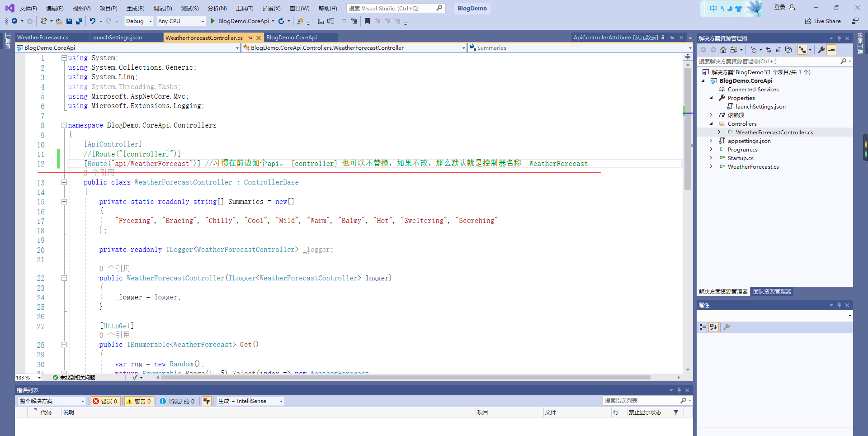Open the 文件(F) File menu

[x=28, y=9]
